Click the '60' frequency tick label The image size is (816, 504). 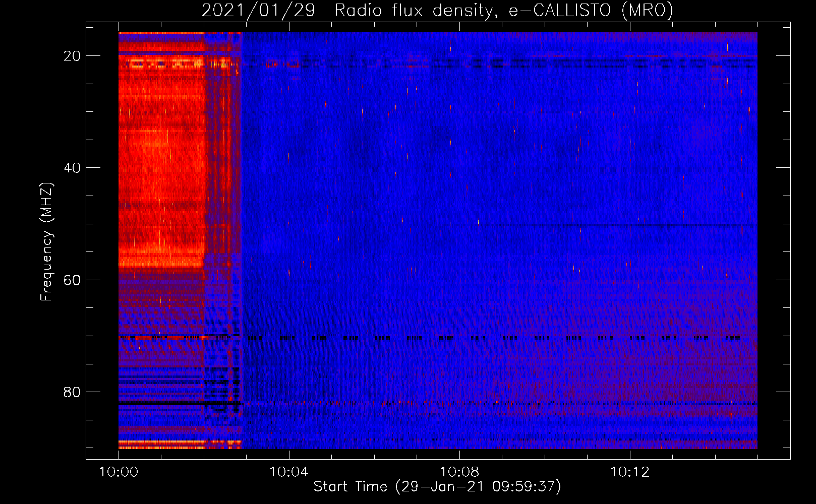pos(72,280)
